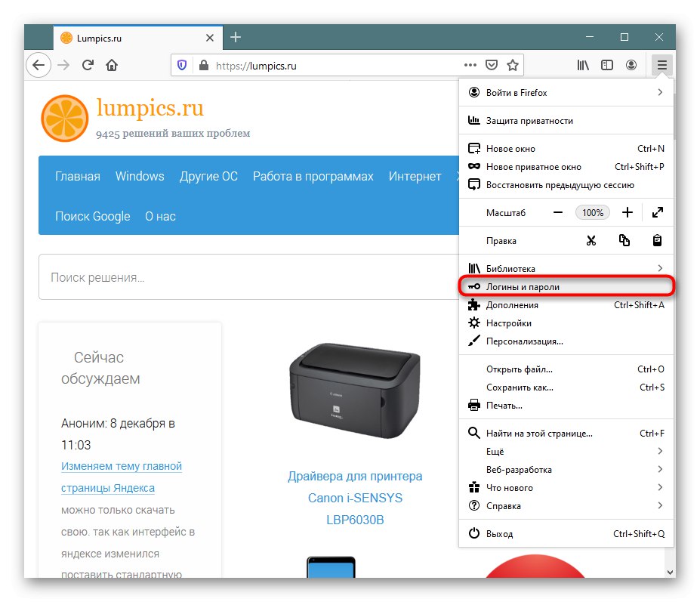The width and height of the screenshot is (700, 602).
Task: Click the forward navigation arrow
Action: click(x=63, y=65)
